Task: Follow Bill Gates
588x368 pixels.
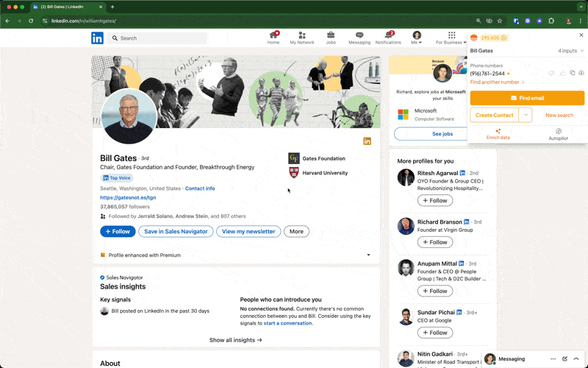Action: pyautogui.click(x=118, y=231)
